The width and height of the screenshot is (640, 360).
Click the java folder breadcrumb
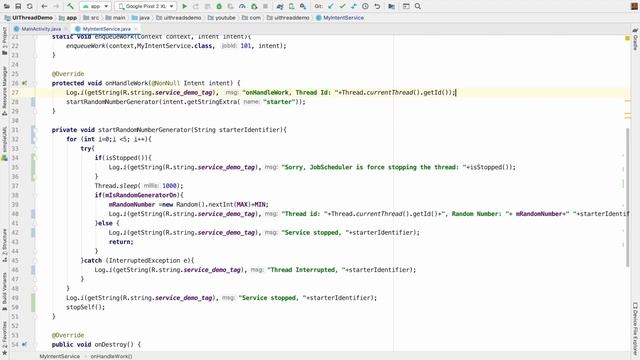pyautogui.click(x=141, y=18)
